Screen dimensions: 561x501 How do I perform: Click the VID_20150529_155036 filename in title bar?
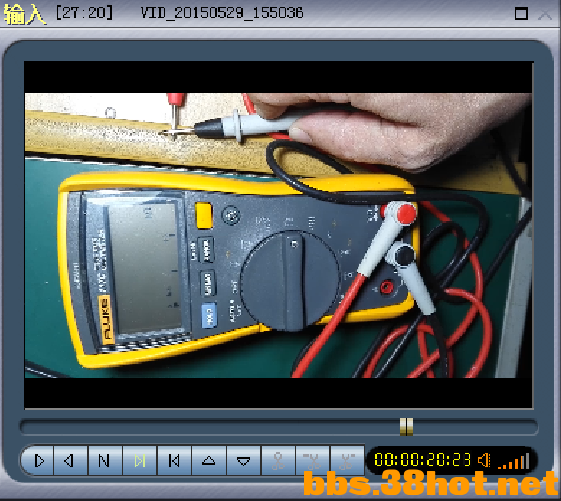pyautogui.click(x=222, y=13)
